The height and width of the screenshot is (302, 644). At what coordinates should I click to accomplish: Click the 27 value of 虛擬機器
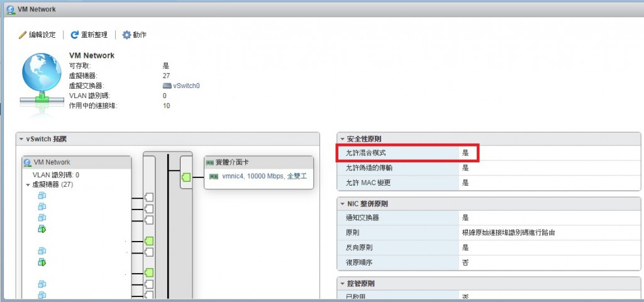166,75
